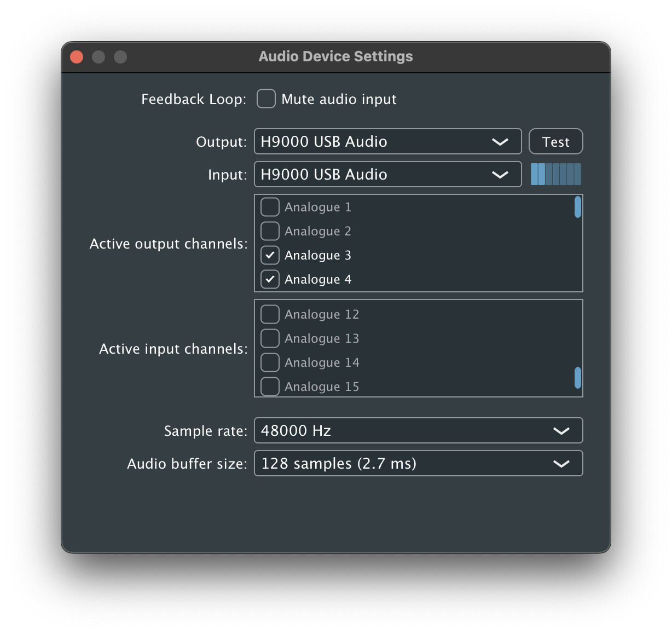Enable Analogue 12 input channel

coord(270,315)
